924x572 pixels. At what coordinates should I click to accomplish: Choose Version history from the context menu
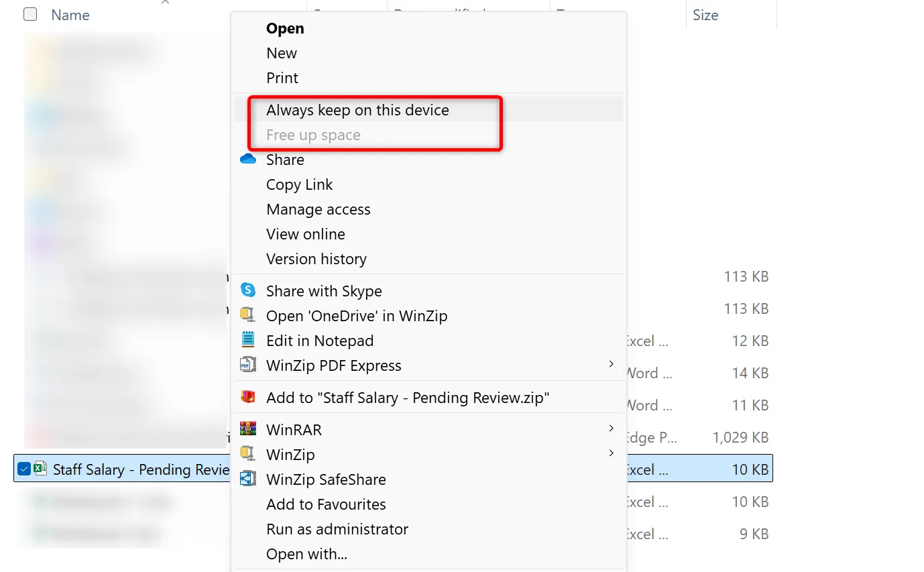[316, 258]
